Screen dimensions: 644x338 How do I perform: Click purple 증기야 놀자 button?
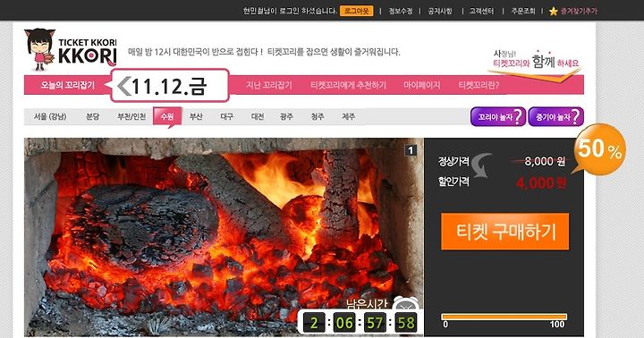556,116
